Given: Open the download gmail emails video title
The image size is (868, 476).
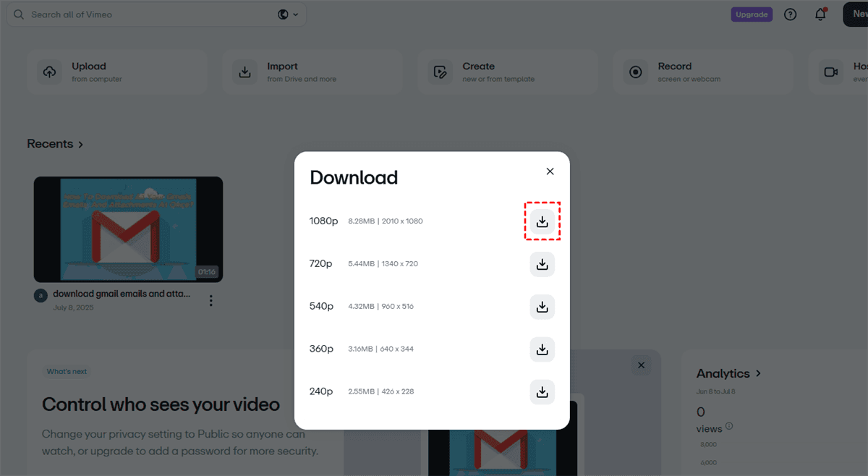Looking at the screenshot, I should pos(122,294).
